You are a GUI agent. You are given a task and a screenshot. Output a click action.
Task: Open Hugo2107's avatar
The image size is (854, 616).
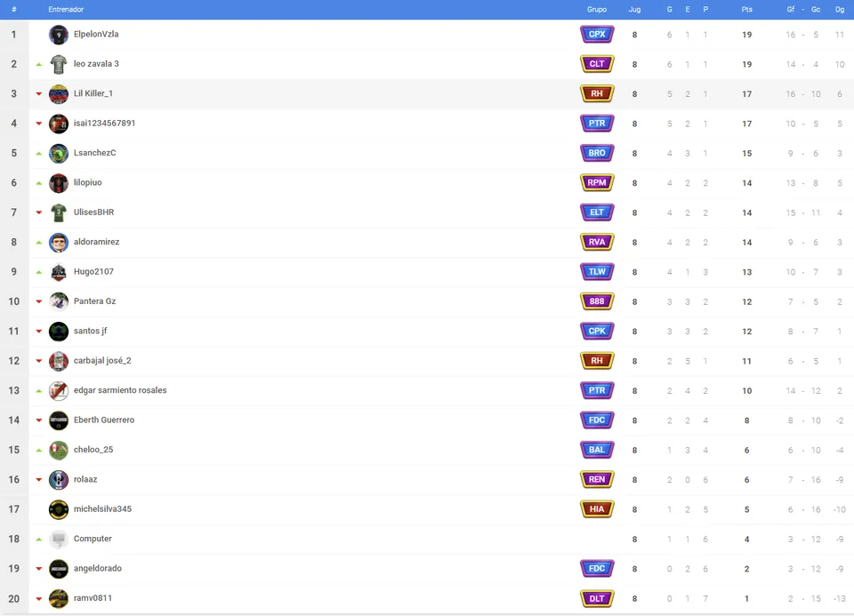(x=59, y=271)
